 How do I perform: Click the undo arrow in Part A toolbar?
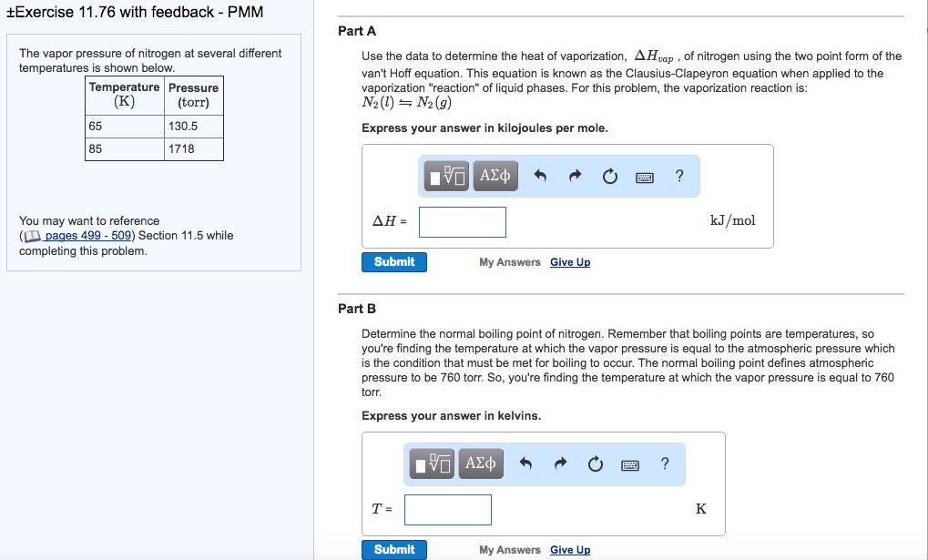(540, 177)
